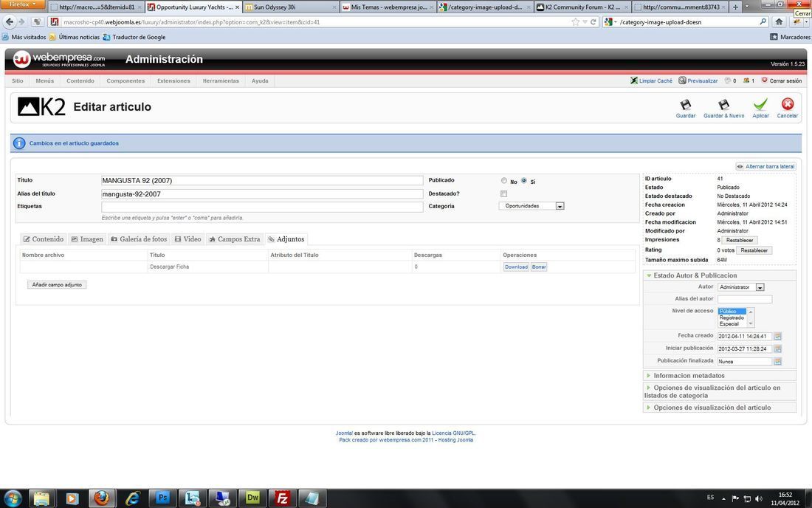This screenshot has height=508, width=812.
Task: Click the Previsualizar icon
Action: [683, 80]
